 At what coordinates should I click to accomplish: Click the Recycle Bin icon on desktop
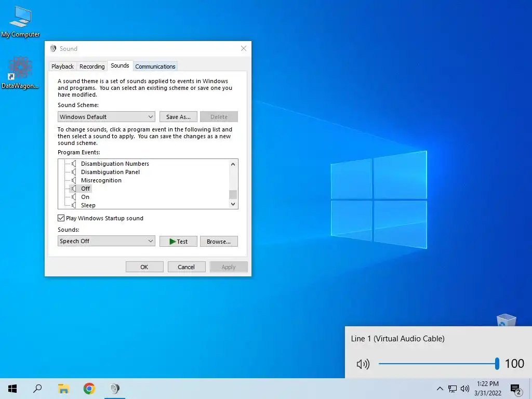[x=506, y=320]
